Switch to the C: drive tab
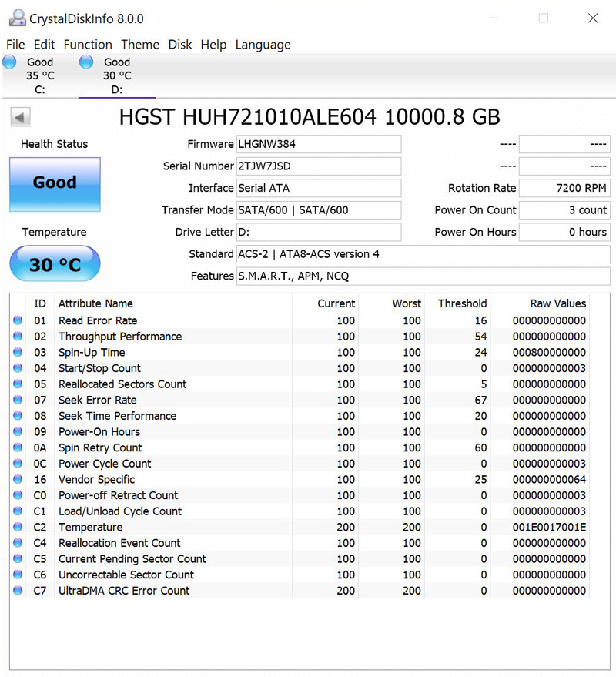616x677 pixels. pos(39,75)
